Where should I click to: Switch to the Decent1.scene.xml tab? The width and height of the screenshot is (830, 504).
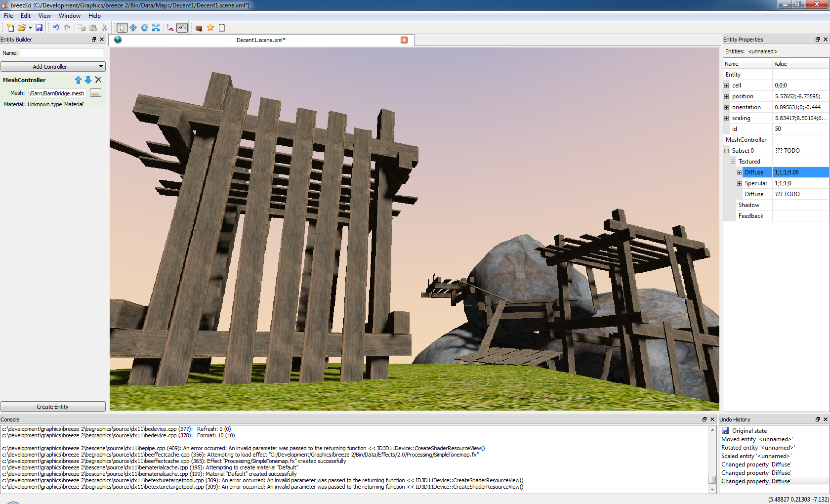[261, 40]
